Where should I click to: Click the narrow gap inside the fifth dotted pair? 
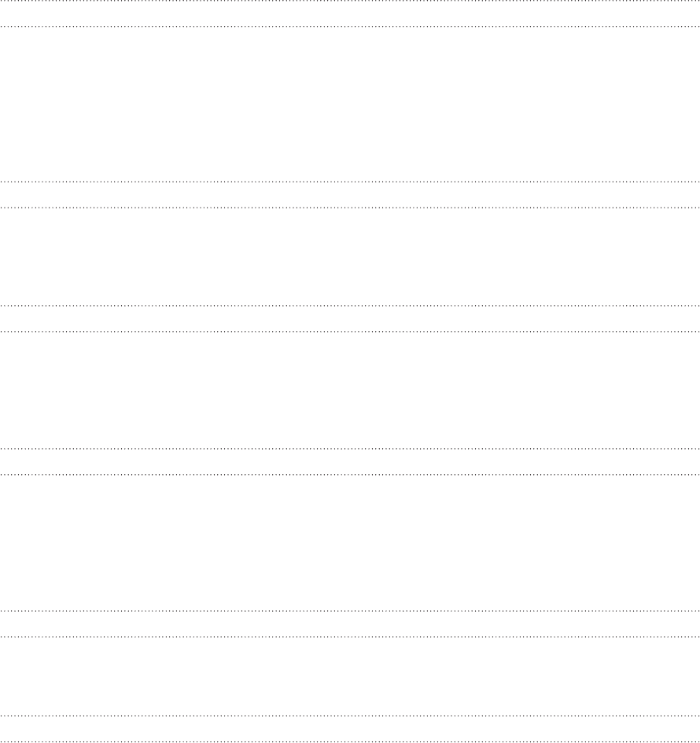(x=350, y=623)
